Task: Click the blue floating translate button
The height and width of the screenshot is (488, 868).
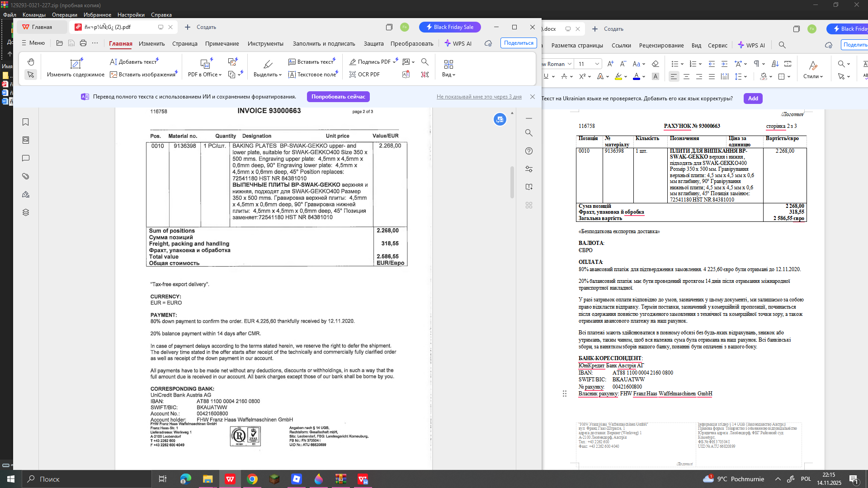Action: (500, 119)
